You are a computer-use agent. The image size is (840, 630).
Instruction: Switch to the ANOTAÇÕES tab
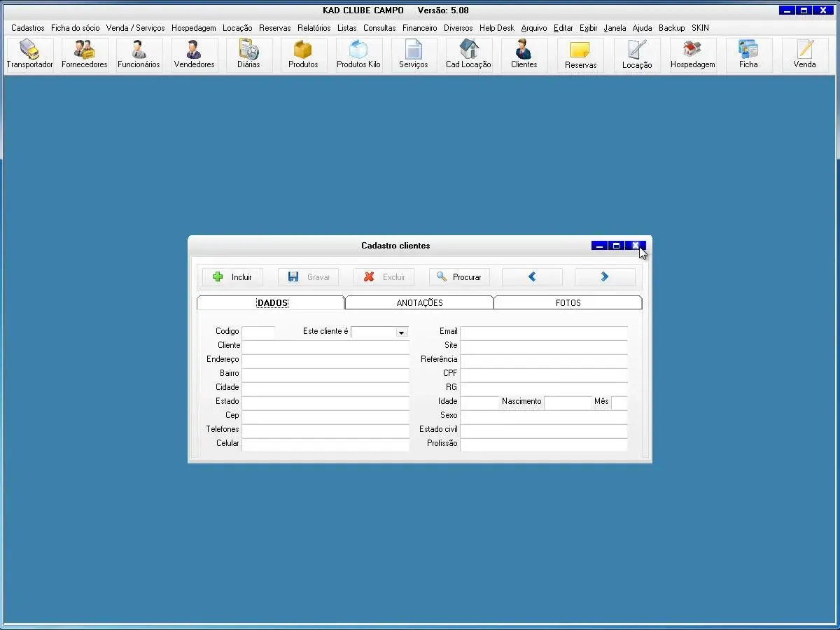(419, 303)
